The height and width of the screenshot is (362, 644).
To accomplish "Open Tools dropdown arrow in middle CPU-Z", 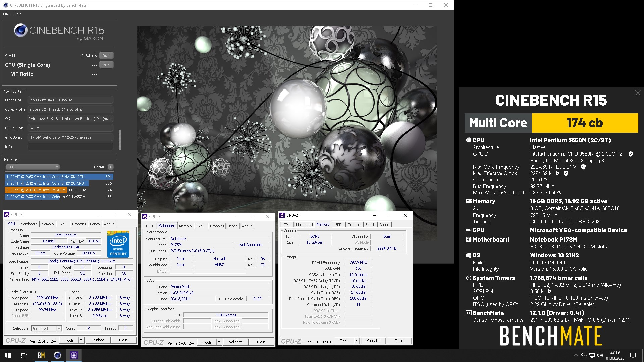I will click(x=219, y=342).
